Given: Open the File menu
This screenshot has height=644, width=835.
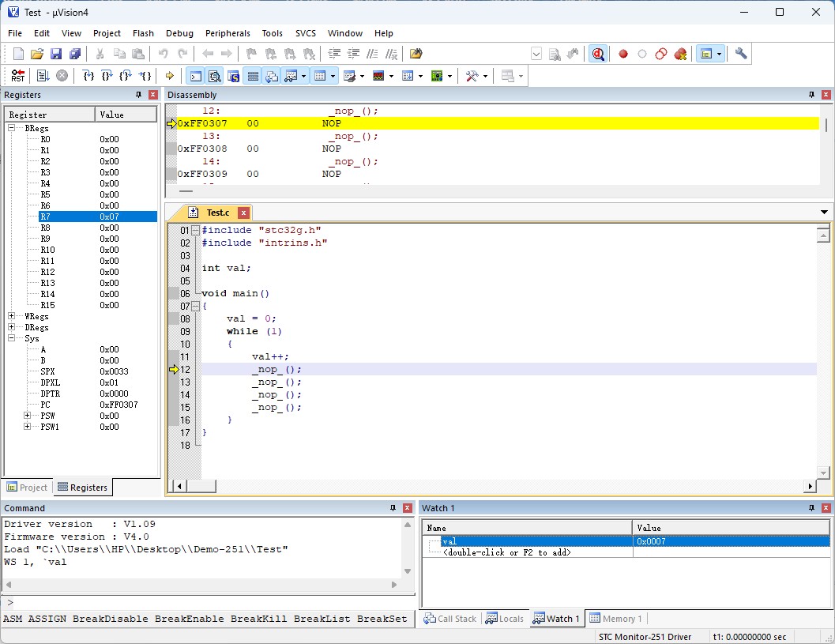Looking at the screenshot, I should point(15,33).
